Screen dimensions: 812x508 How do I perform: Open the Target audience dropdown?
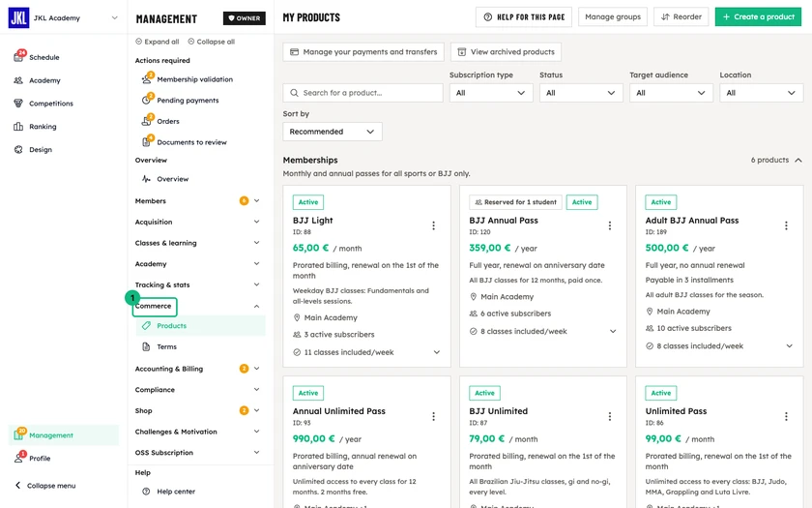tap(671, 93)
